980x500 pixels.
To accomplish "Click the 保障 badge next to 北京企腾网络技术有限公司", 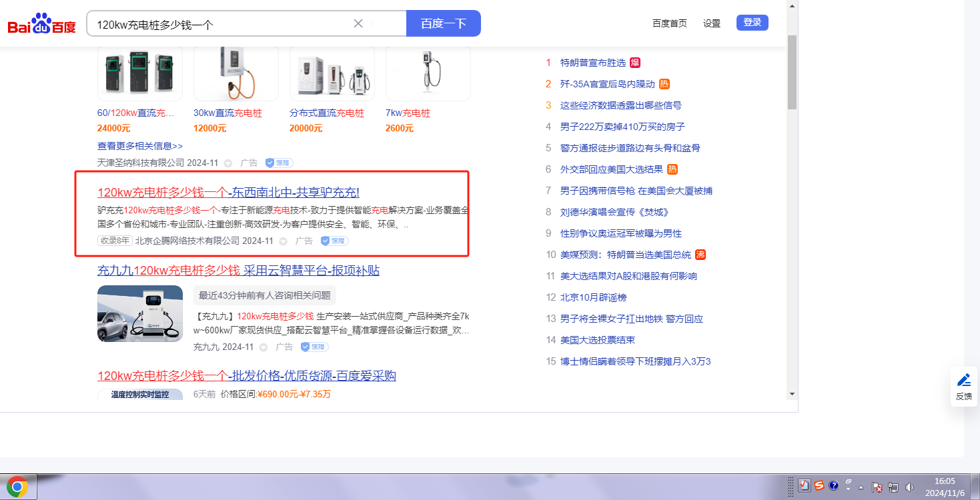I will (x=334, y=241).
